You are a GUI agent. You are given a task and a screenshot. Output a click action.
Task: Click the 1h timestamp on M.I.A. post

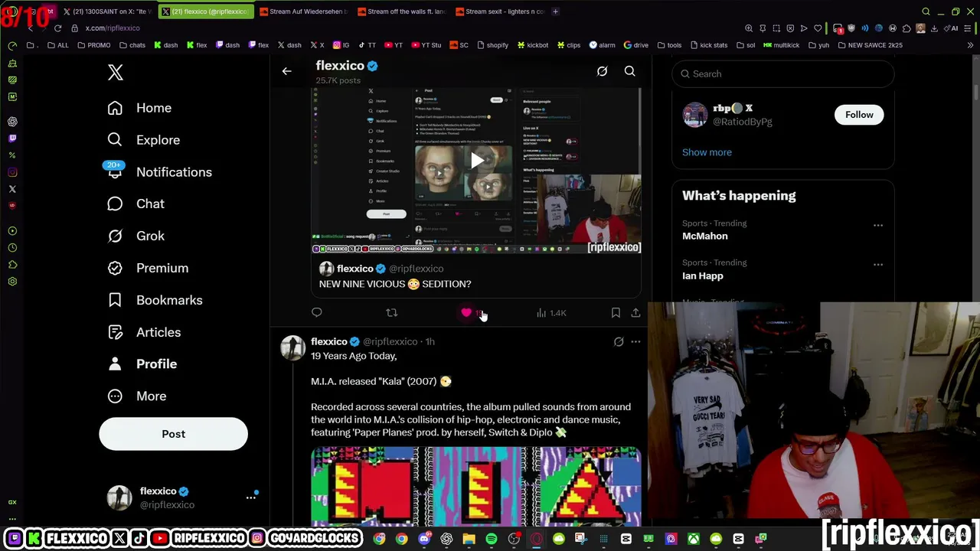click(x=430, y=342)
